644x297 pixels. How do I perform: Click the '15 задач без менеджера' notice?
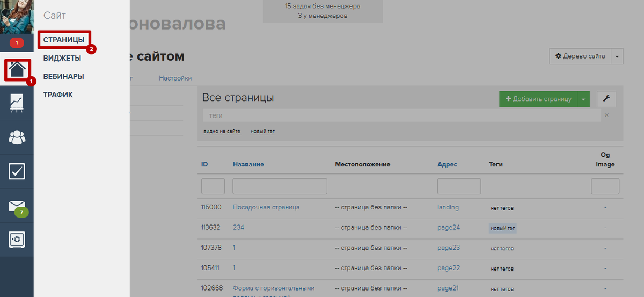point(323,6)
